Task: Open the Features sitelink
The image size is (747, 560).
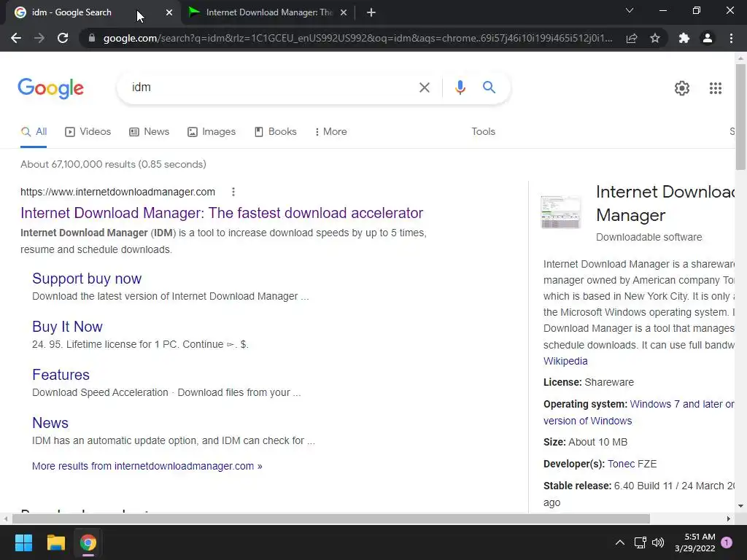Action: [61, 375]
